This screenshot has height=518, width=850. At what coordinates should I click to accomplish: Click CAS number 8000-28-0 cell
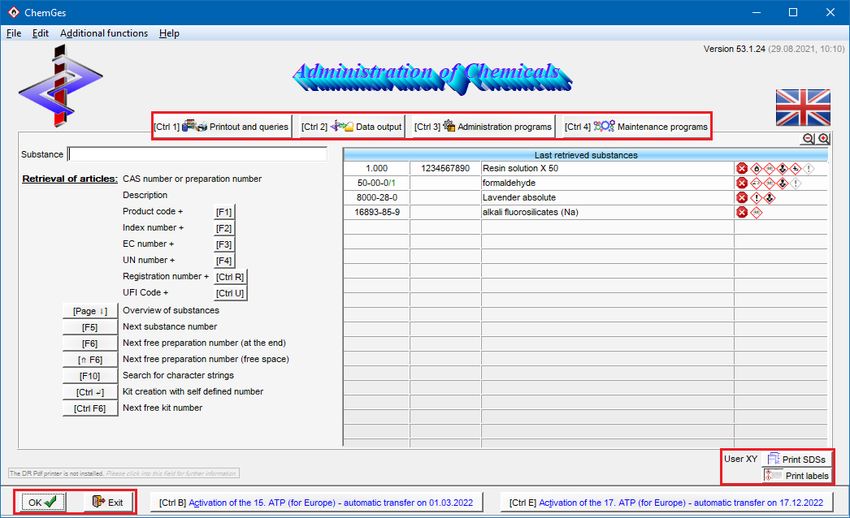(x=377, y=198)
